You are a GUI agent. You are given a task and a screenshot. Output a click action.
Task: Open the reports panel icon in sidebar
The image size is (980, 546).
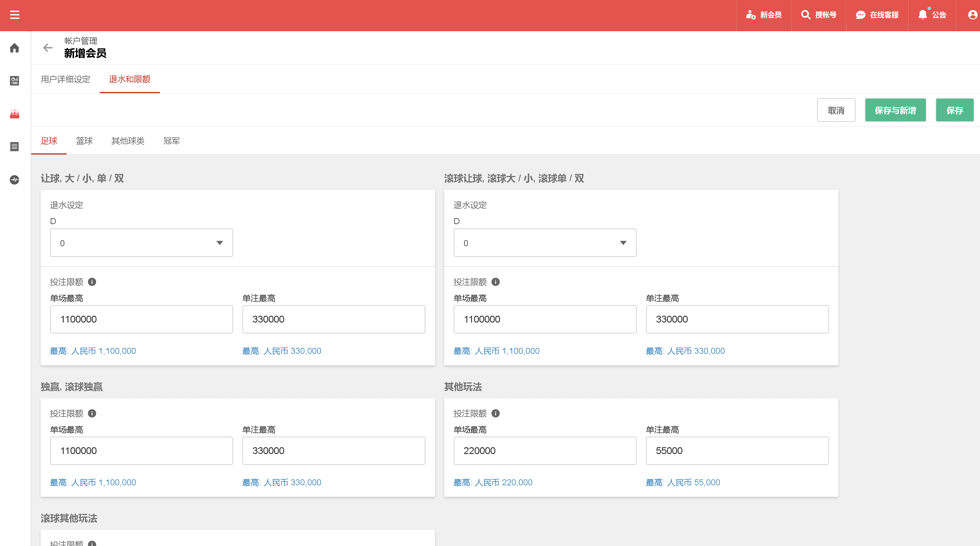(x=14, y=80)
